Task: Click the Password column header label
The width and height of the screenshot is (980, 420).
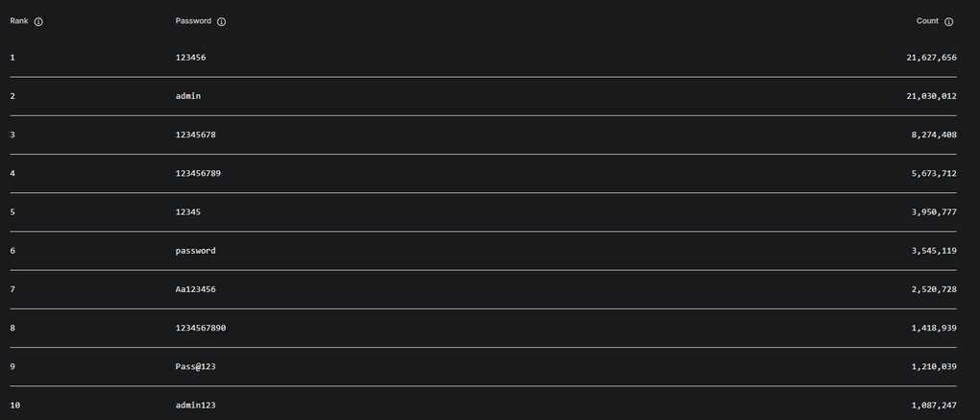Action: [193, 21]
